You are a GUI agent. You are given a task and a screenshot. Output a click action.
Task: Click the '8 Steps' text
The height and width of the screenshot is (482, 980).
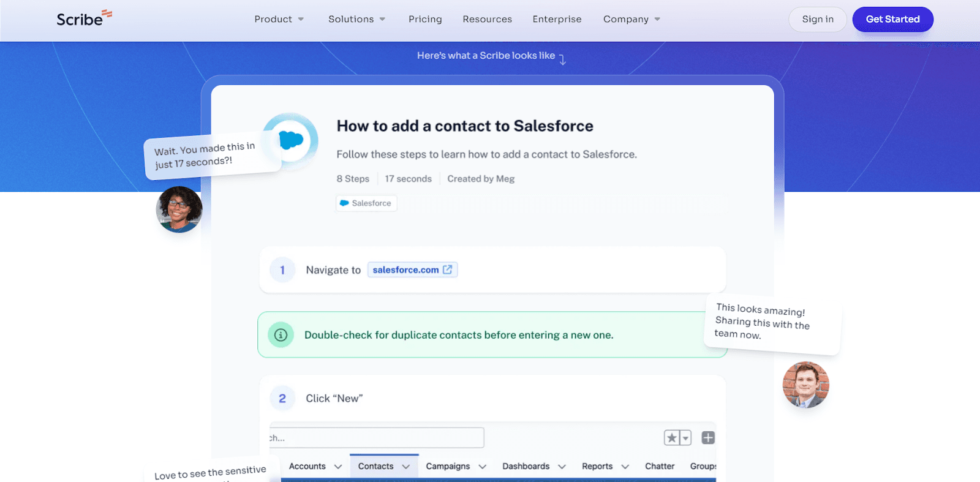coord(353,179)
